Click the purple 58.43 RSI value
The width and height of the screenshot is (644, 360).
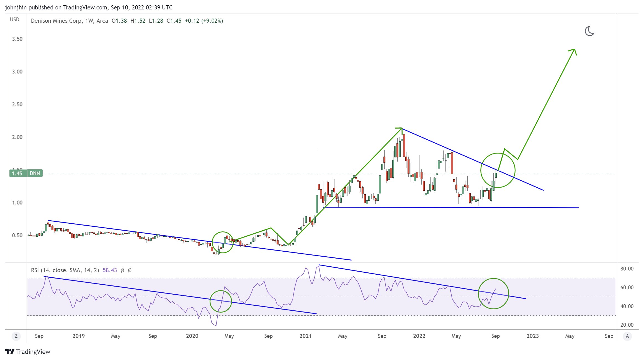pos(110,270)
